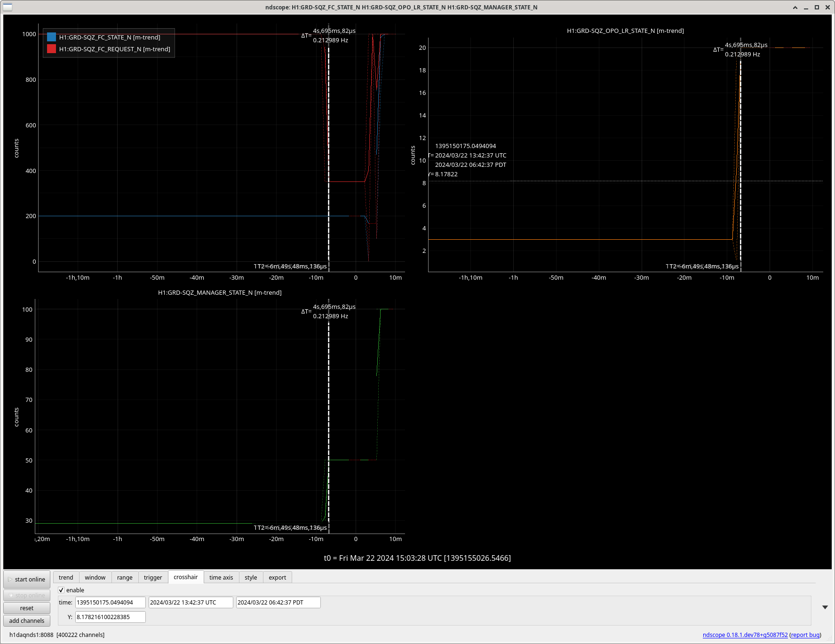Click the add channels button
The width and height of the screenshot is (835, 644).
pos(27,620)
